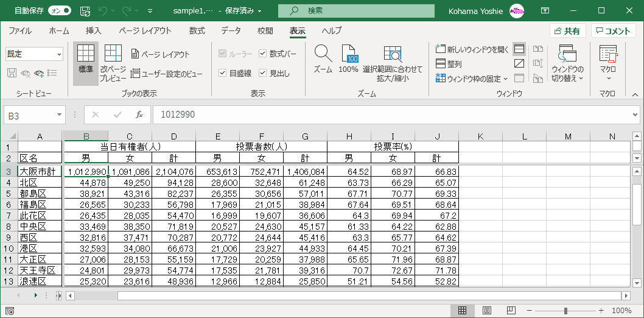Select the cell 大阪市計
Viewport: 644px width, 318px height.
[x=40, y=171]
